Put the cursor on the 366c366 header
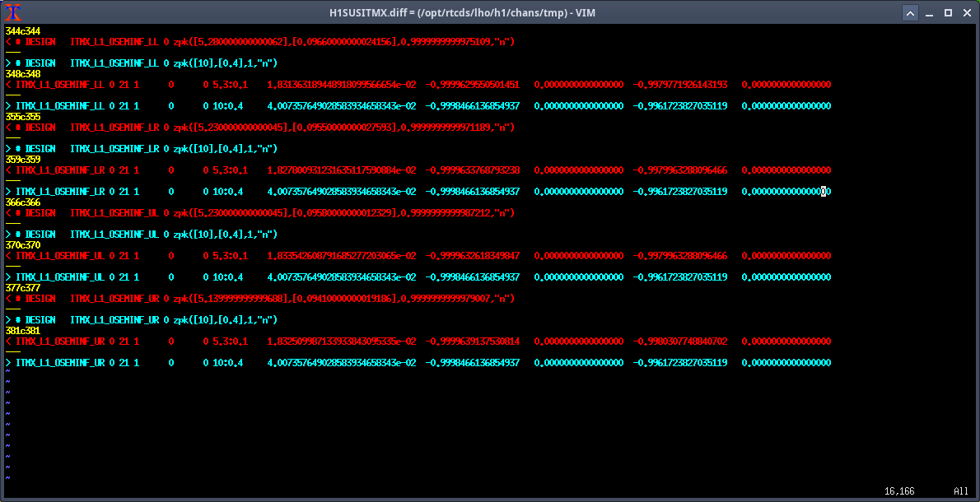This screenshot has height=502, width=980. (22, 202)
